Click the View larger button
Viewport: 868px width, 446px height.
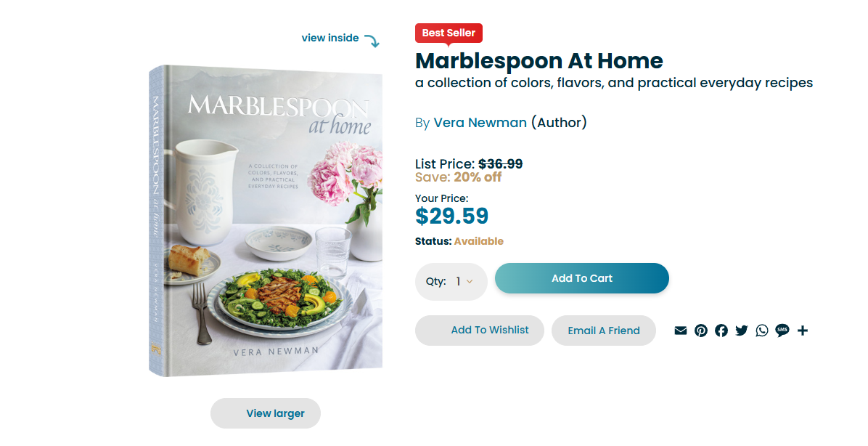coord(266,413)
